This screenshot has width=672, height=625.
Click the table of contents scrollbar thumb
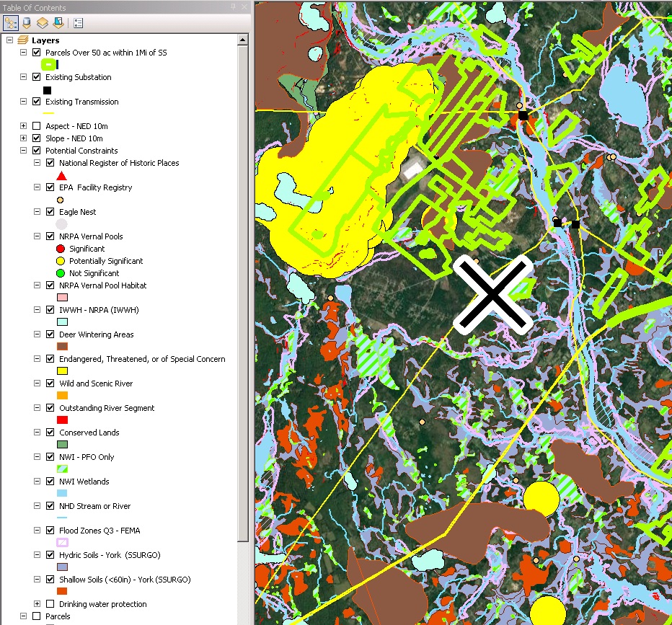(x=242, y=293)
